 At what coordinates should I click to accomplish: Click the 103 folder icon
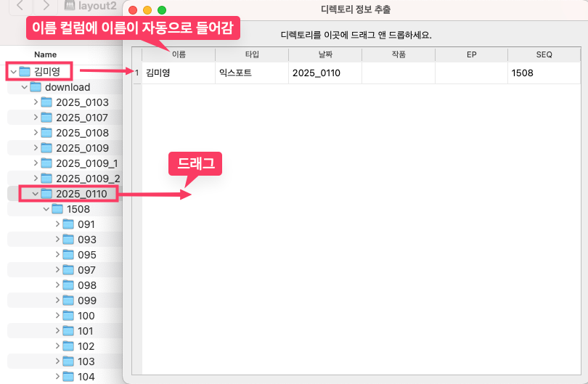click(x=68, y=361)
